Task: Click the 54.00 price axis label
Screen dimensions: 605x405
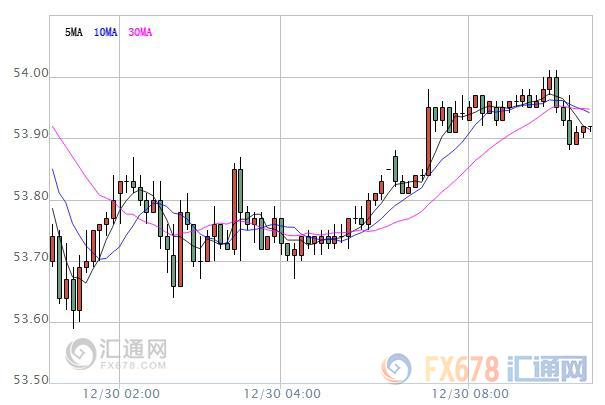Action: coord(31,73)
